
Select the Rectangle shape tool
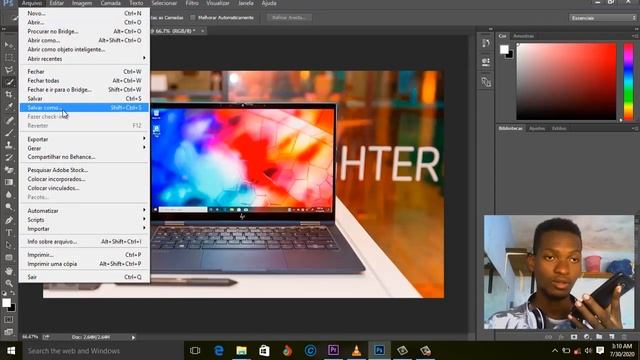click(x=9, y=258)
